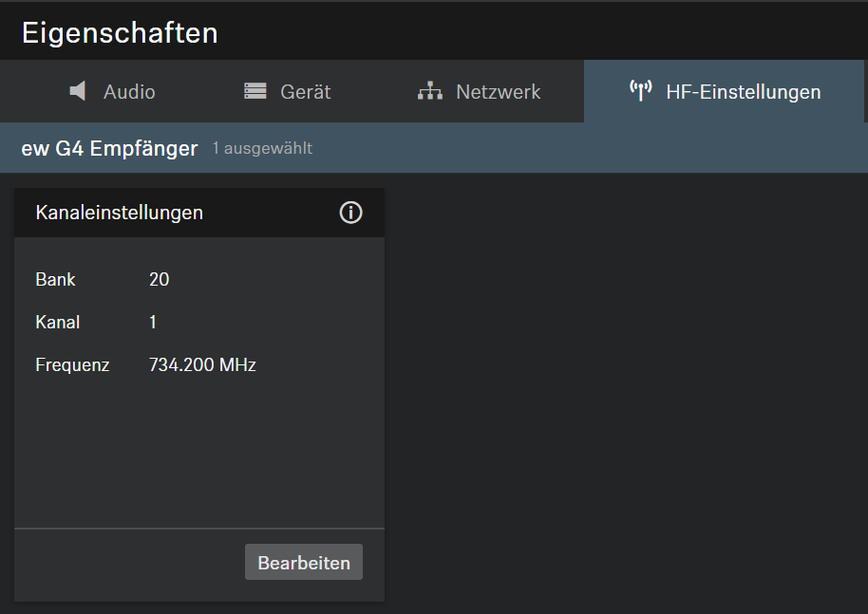Image resolution: width=868 pixels, height=614 pixels.
Task: Click the antenna icon beside HF-Einstellungen
Action: [x=641, y=91]
